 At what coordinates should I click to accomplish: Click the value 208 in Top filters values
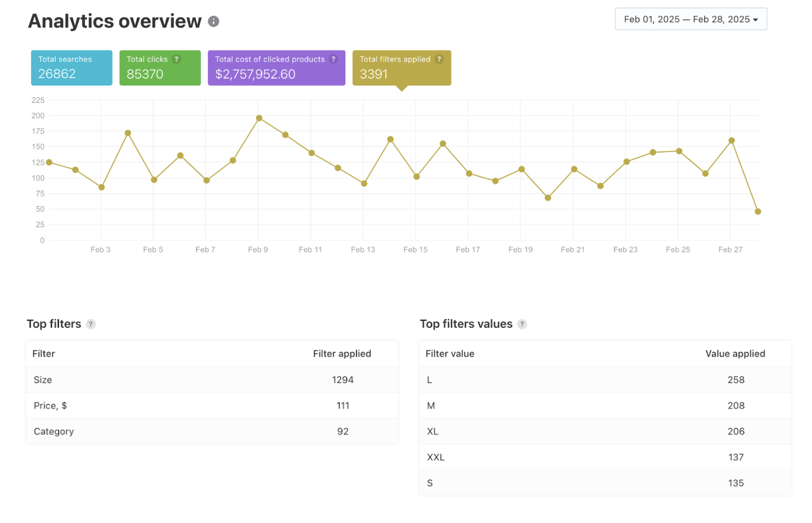coord(736,406)
